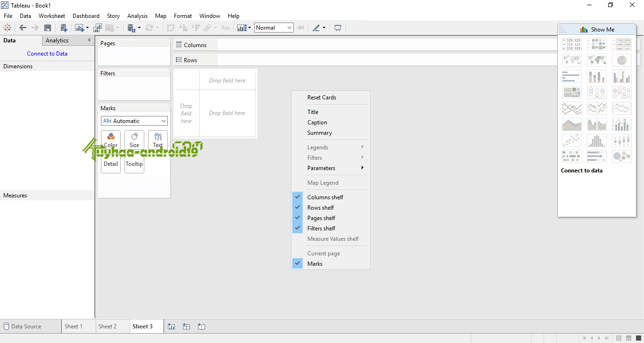Click the Highlight pen icon in toolbar
Screen dimensions: 644x343
pyautogui.click(x=316, y=28)
